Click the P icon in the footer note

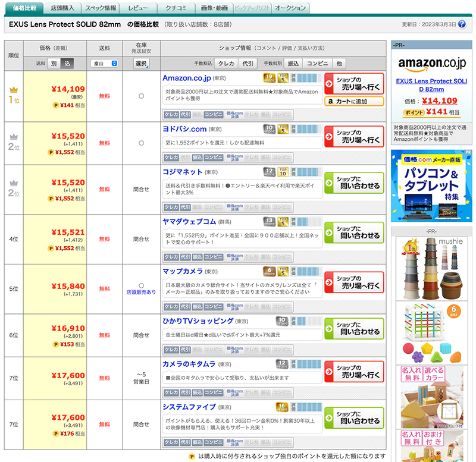click(192, 456)
